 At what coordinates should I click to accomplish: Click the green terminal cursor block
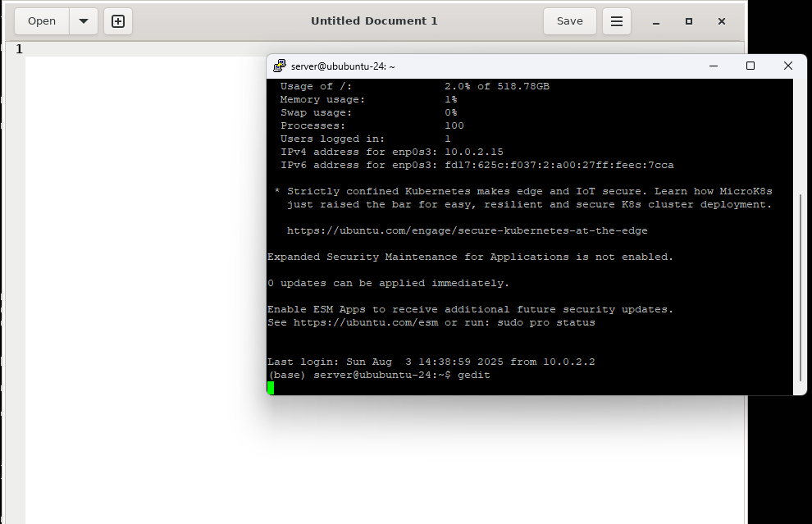(271, 388)
